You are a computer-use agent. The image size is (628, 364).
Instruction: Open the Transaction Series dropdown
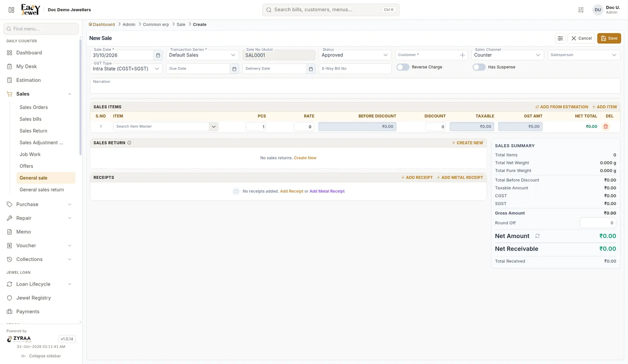pos(203,55)
